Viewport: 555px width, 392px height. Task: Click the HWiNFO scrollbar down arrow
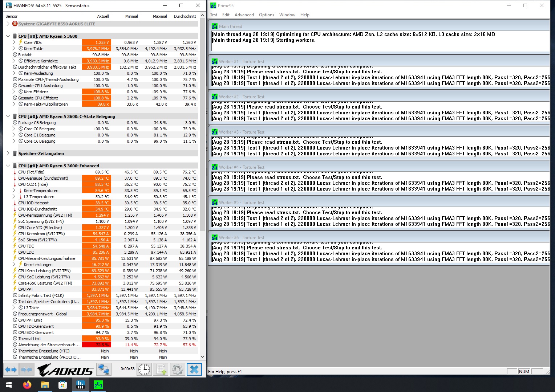coord(202,357)
